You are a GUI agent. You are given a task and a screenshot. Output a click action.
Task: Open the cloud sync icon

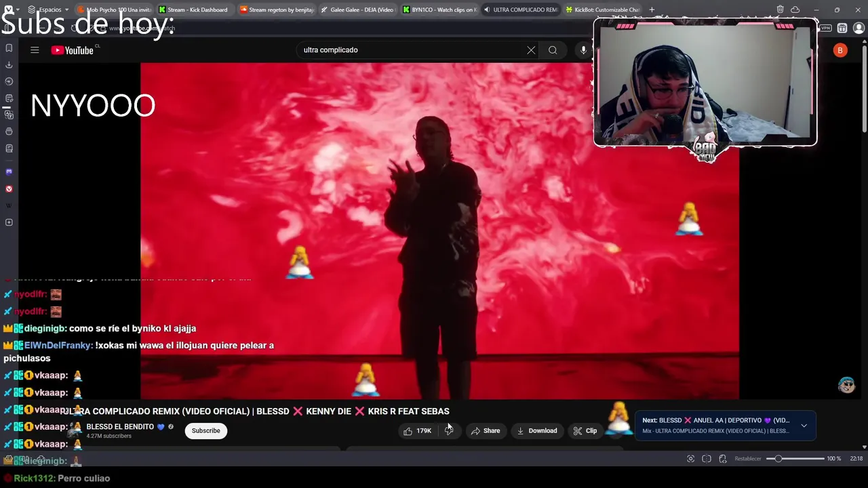[x=795, y=9]
